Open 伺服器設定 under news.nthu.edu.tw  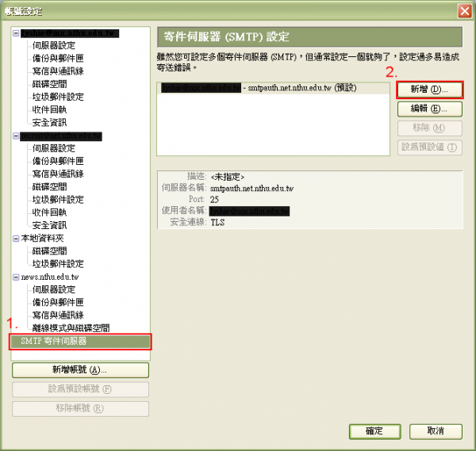[x=54, y=290]
